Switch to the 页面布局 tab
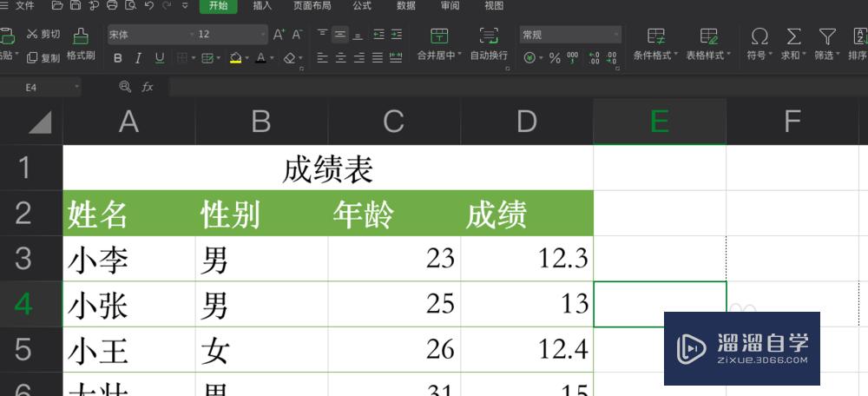The width and height of the screenshot is (868, 396). [x=312, y=6]
